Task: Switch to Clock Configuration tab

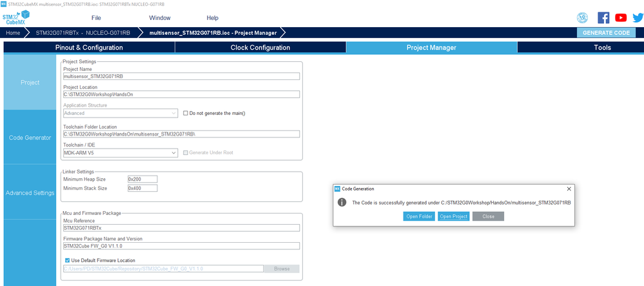Action: tap(260, 47)
